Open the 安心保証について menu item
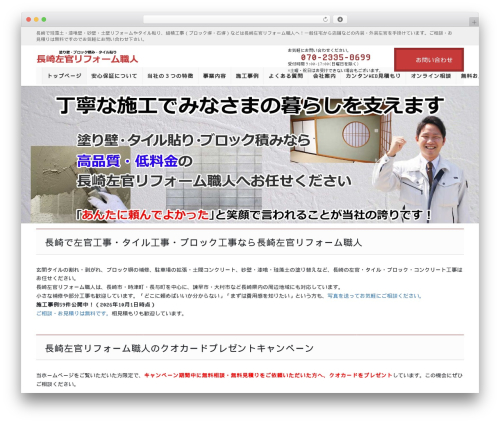Viewport: 500px width, 423px height. 114,76
